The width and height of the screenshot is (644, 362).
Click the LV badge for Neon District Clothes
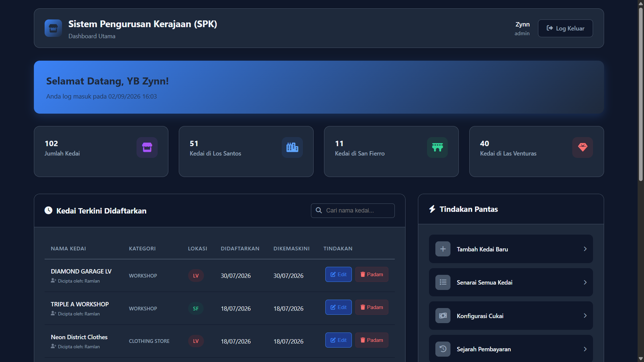point(196,341)
